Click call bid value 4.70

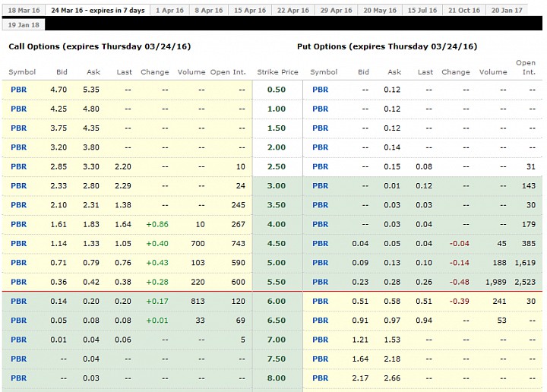(x=58, y=90)
